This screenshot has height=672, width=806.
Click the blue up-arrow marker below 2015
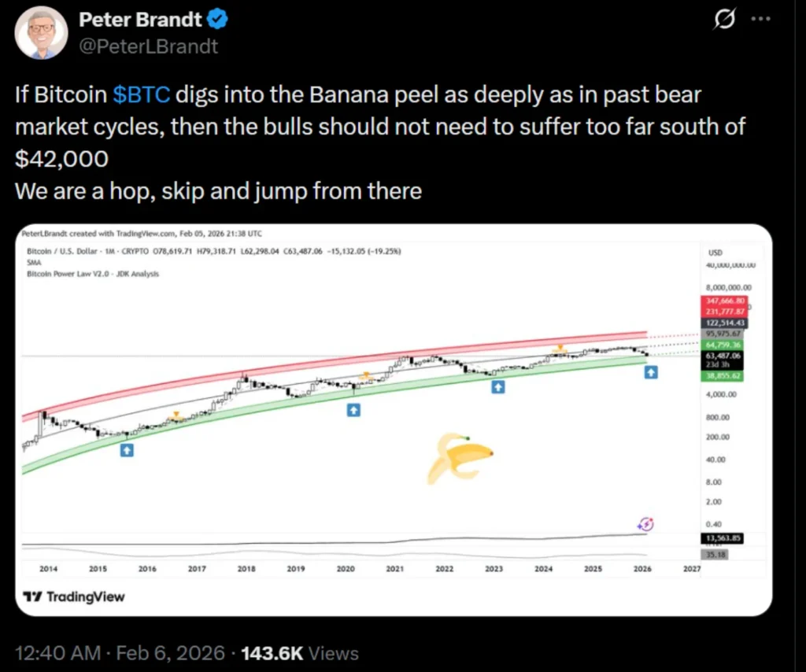point(127,450)
